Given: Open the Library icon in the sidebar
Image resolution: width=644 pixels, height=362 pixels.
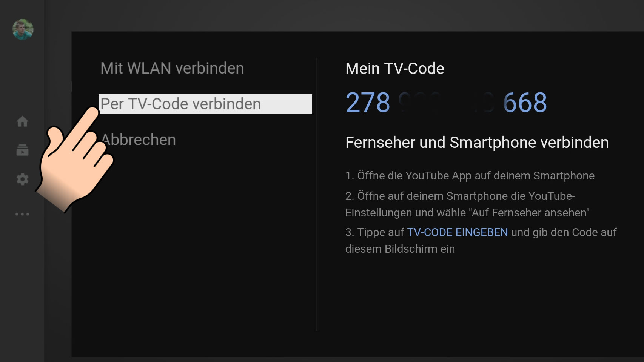Looking at the screenshot, I should click(22, 150).
